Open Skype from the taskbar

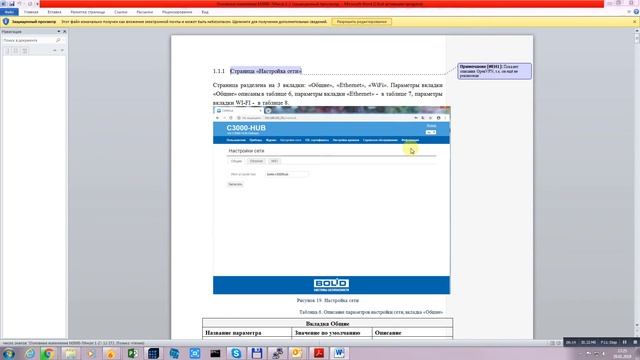point(236,353)
